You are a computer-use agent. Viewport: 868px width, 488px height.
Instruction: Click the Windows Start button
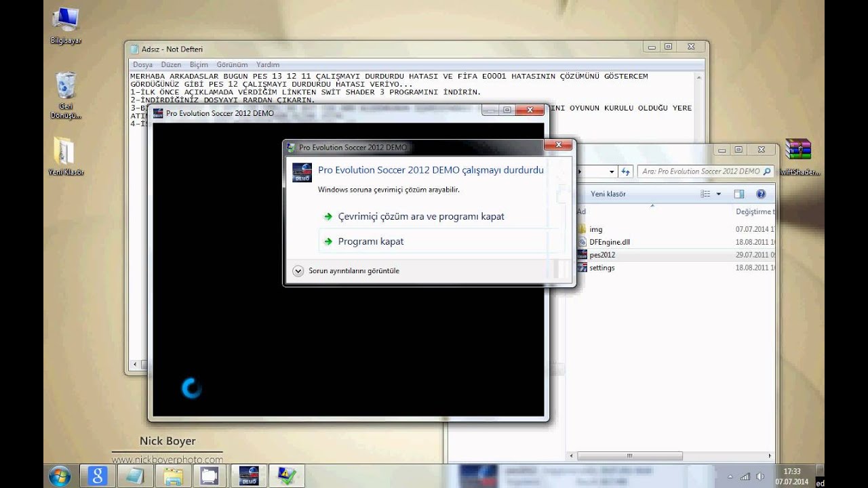[x=59, y=476]
